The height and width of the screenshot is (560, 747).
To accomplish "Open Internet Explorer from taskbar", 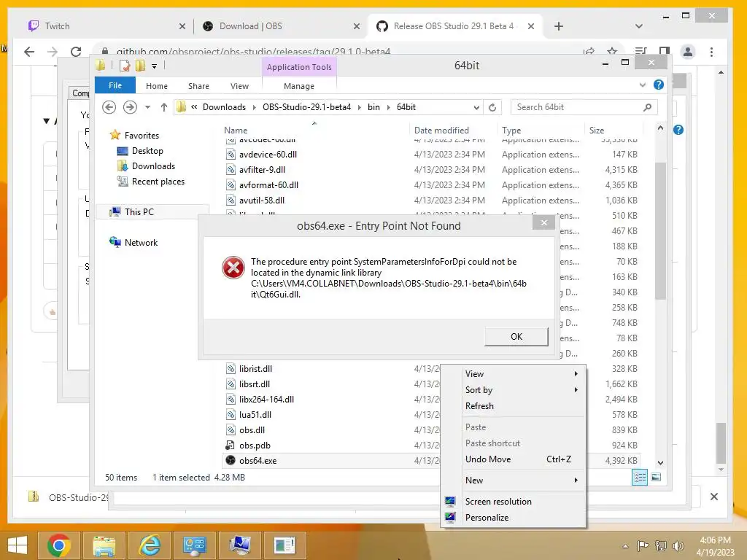I will [x=150, y=545].
